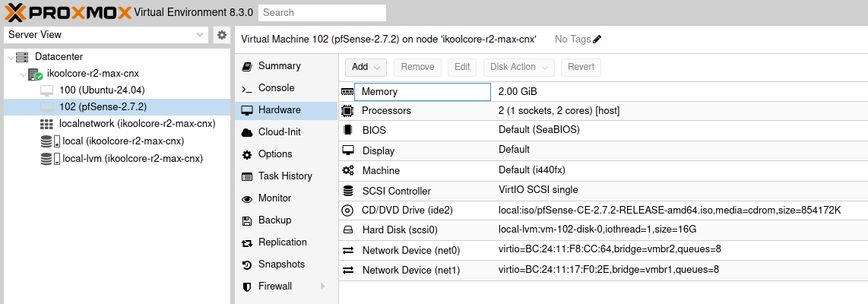
Task: Click the Options gear icon
Action: (248, 154)
